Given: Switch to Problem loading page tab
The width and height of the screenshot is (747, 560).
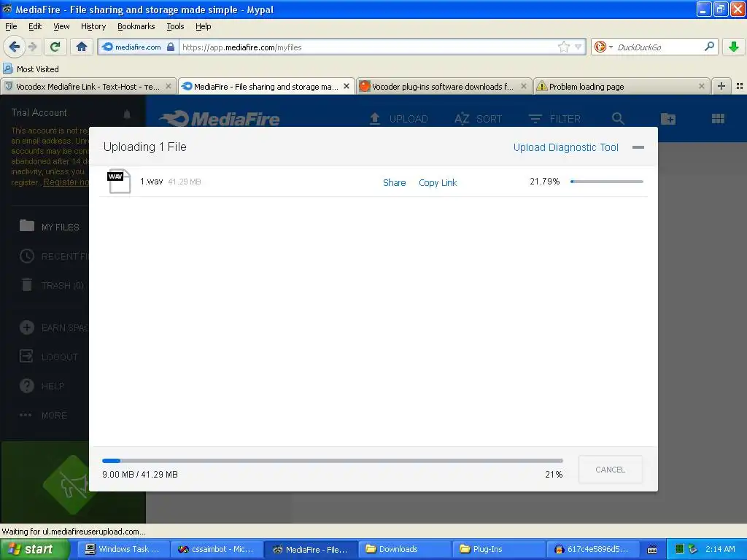Looking at the screenshot, I should [x=586, y=87].
